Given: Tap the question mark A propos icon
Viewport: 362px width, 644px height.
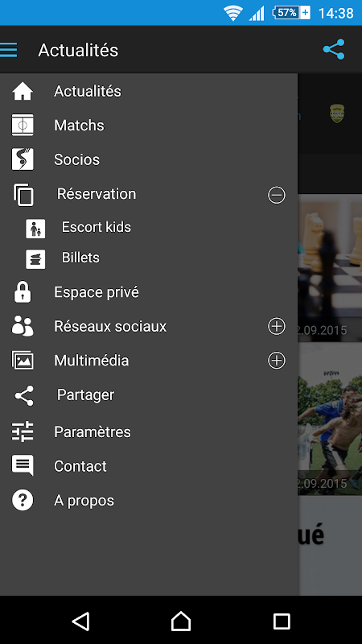Looking at the screenshot, I should 23,500.
